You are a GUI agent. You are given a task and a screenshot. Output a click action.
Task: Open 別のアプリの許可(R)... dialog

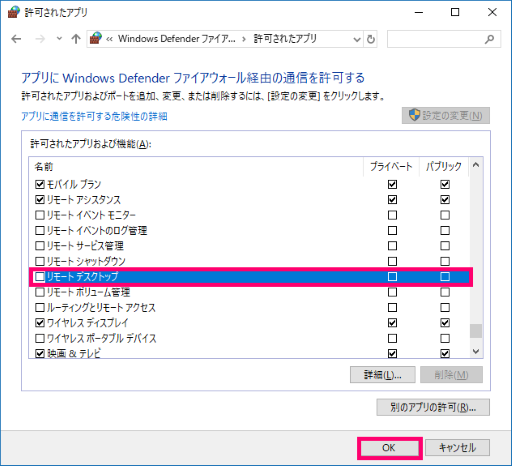point(433,407)
